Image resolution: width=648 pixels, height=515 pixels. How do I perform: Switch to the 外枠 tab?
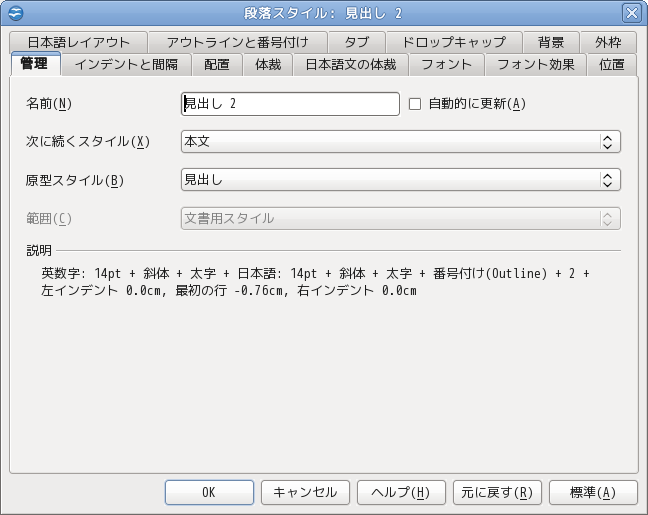coord(608,42)
